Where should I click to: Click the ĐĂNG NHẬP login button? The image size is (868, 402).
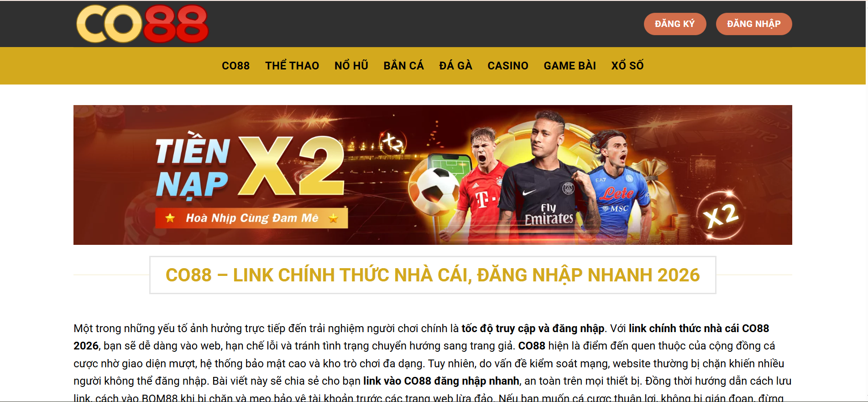[754, 24]
